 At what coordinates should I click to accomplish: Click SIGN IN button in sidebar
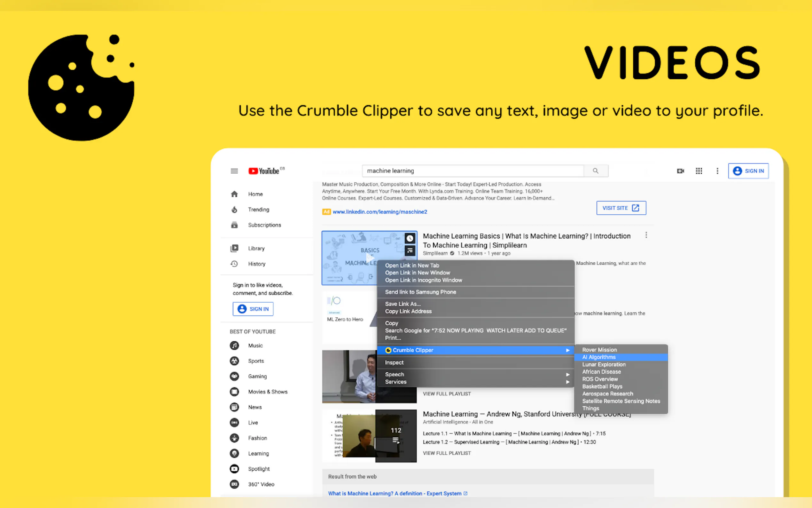[253, 309]
